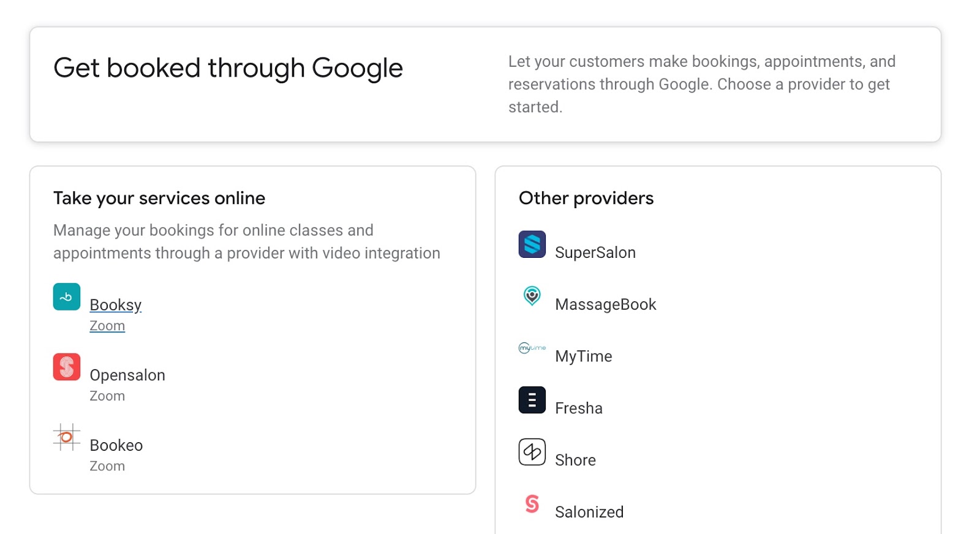This screenshot has height=534, width=980.
Task: Choose SuperSalon from Other providers
Action: [x=595, y=252]
